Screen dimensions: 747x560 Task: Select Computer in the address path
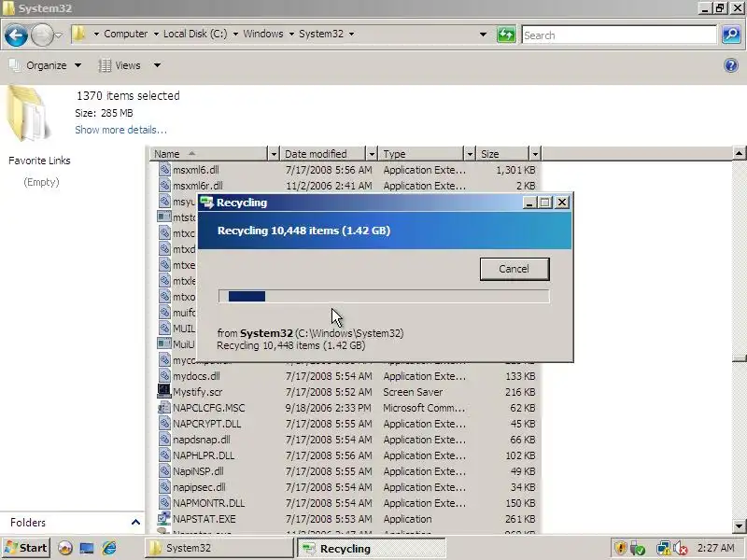pyautogui.click(x=125, y=34)
